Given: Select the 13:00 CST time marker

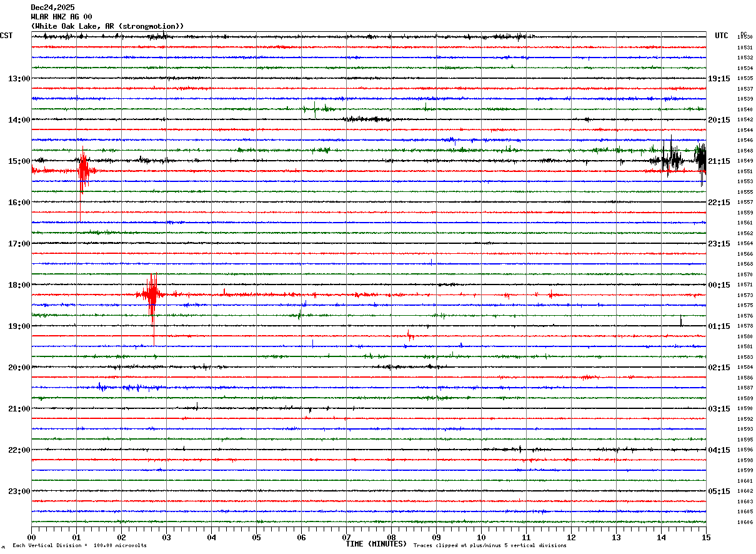Looking at the screenshot, I should pyautogui.click(x=19, y=79).
